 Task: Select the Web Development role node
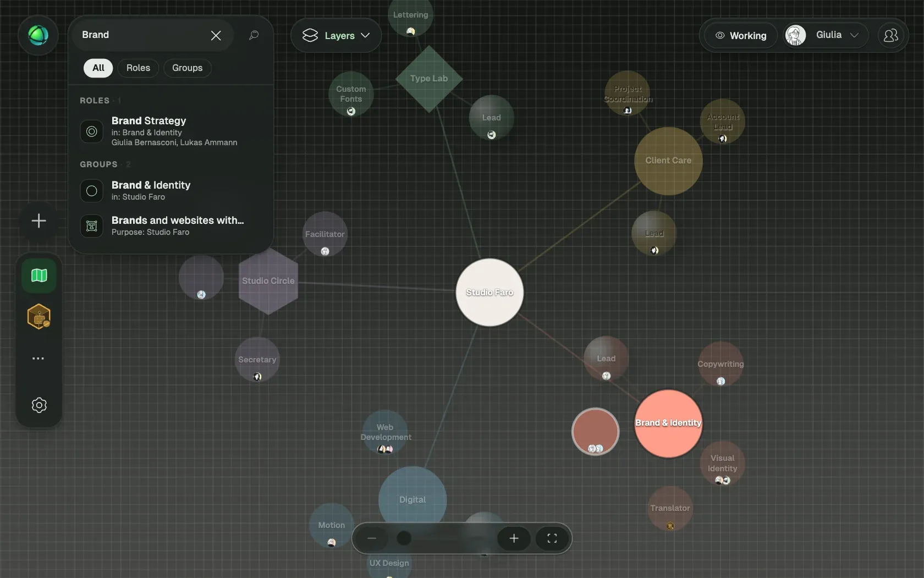(385, 432)
